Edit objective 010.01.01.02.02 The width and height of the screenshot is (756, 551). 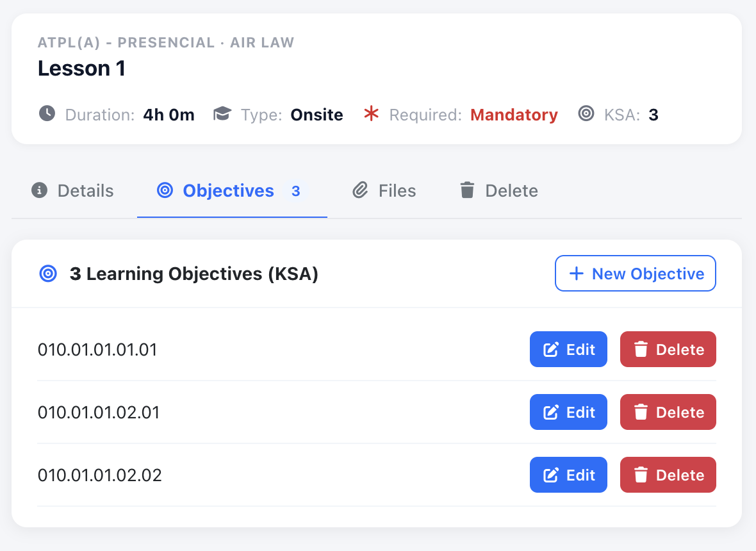point(568,475)
